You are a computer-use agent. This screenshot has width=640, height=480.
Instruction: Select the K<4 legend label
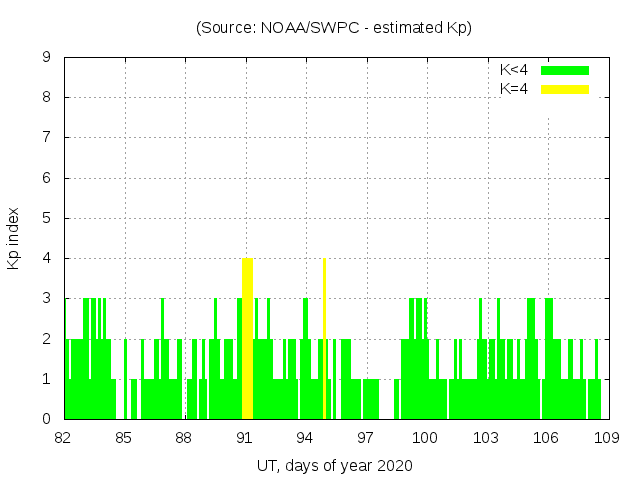click(513, 70)
